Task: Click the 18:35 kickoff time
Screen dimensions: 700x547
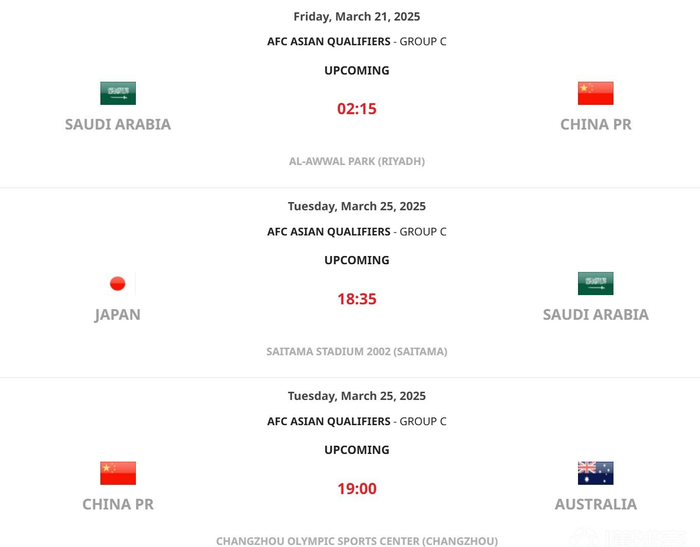Action: [357, 299]
